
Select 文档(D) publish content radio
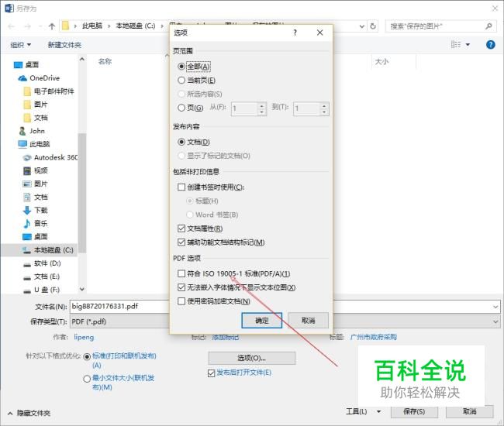click(x=181, y=142)
